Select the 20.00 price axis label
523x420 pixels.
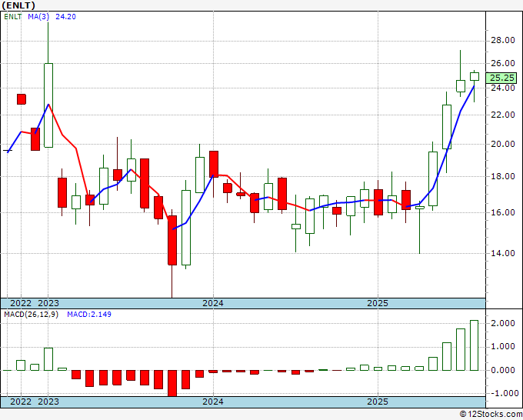point(503,144)
